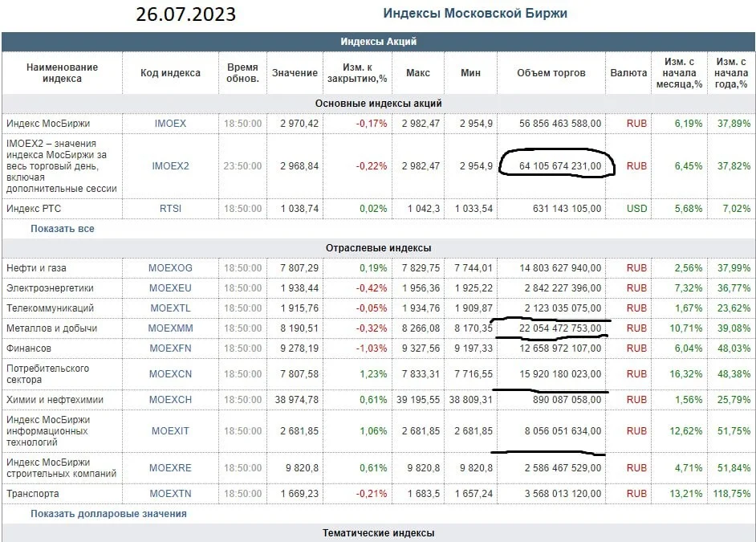This screenshot has width=756, height=542.
Task: Select the 'Нефти и газа' row name
Action: (x=36, y=268)
